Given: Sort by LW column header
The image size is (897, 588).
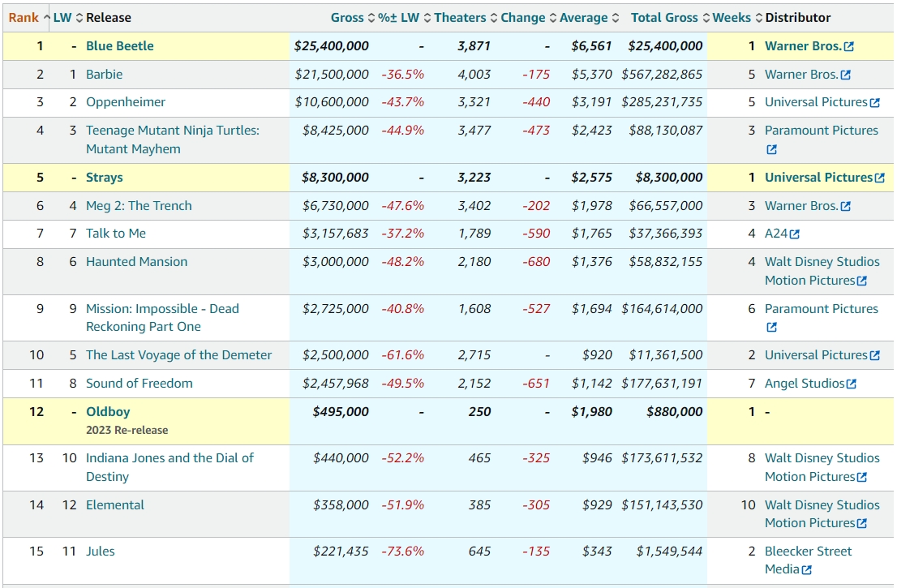Looking at the screenshot, I should (x=68, y=18).
